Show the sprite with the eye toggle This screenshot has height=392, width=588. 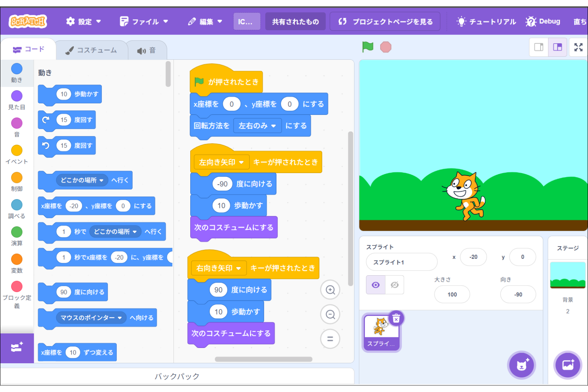point(376,285)
